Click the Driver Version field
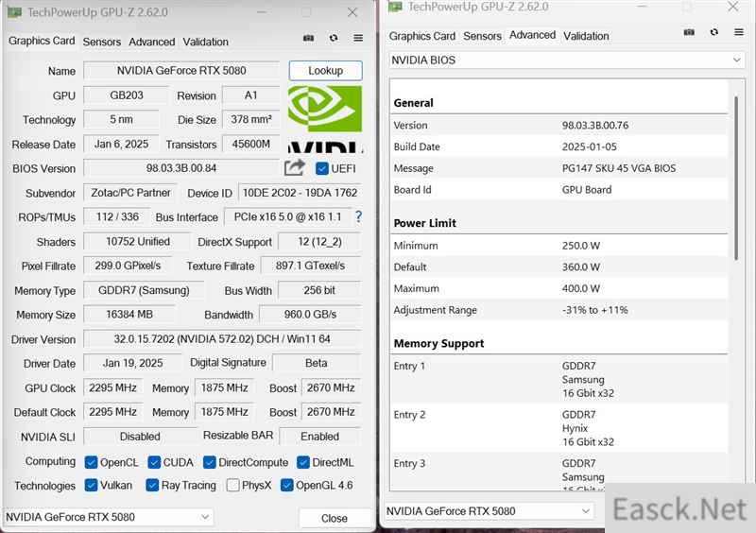The width and height of the screenshot is (756, 533). [222, 339]
